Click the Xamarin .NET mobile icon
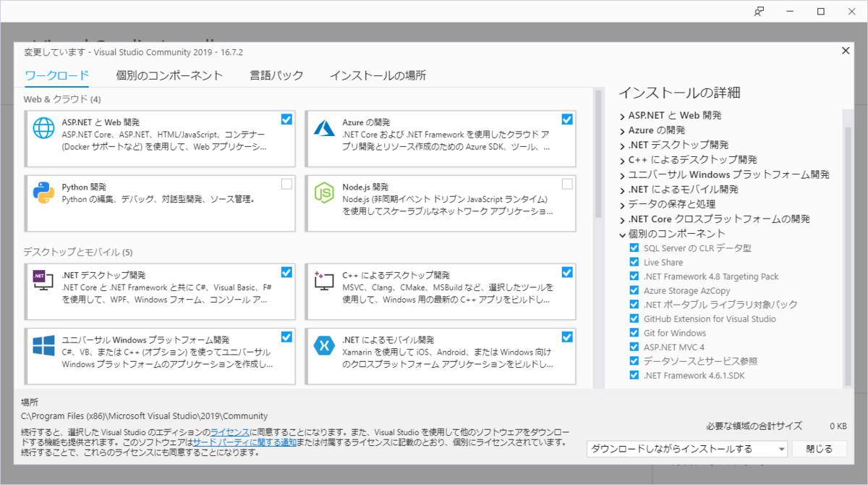Screen dimensions: 868x485 pyautogui.click(x=323, y=346)
